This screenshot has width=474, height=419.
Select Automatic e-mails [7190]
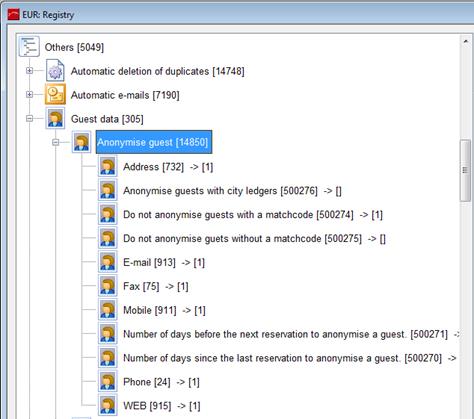(125, 95)
